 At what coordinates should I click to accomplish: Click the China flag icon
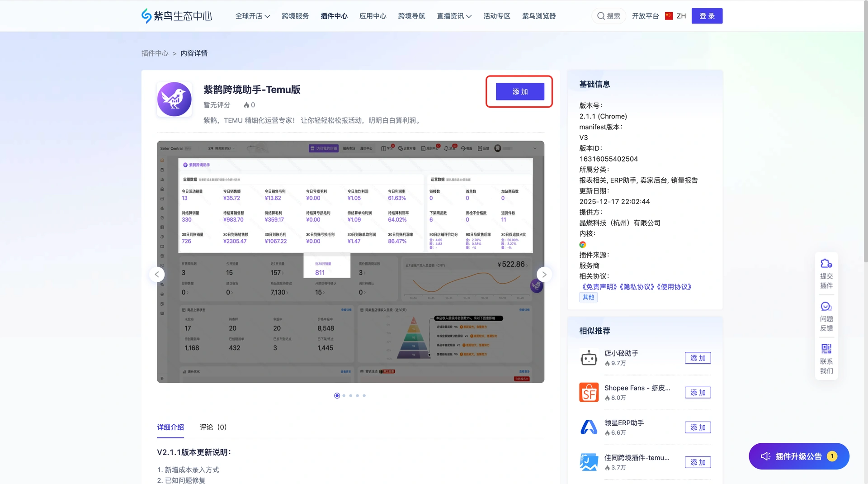[x=669, y=16]
